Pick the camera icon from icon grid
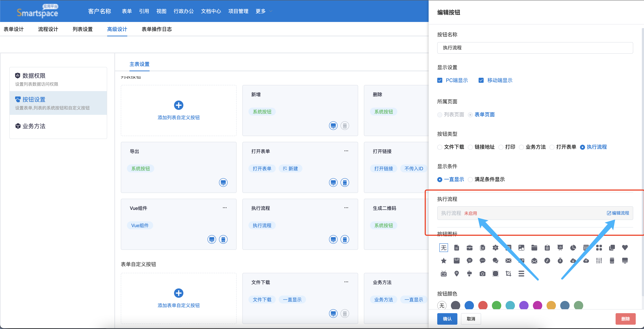This screenshot has height=329, width=644. click(482, 273)
